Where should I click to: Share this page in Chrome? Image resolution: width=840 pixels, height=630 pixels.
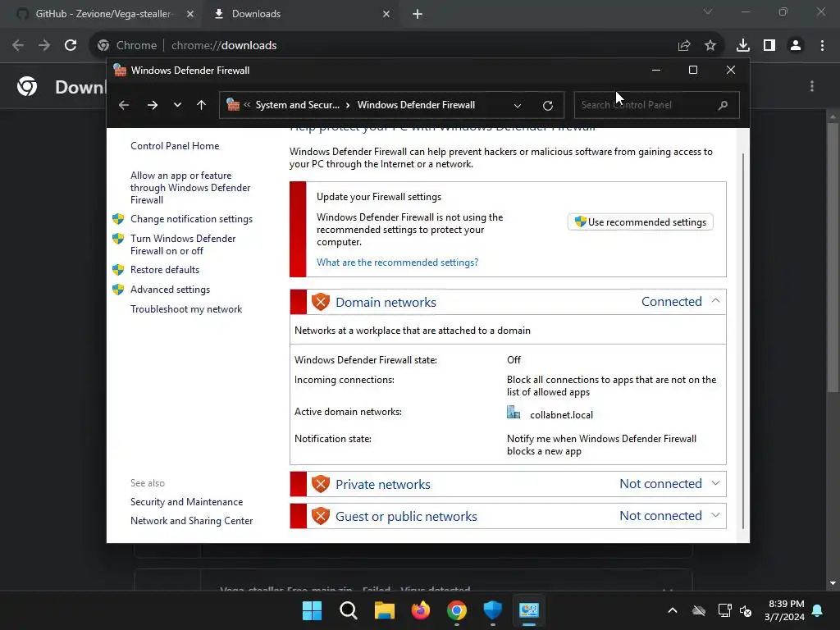[684, 46]
